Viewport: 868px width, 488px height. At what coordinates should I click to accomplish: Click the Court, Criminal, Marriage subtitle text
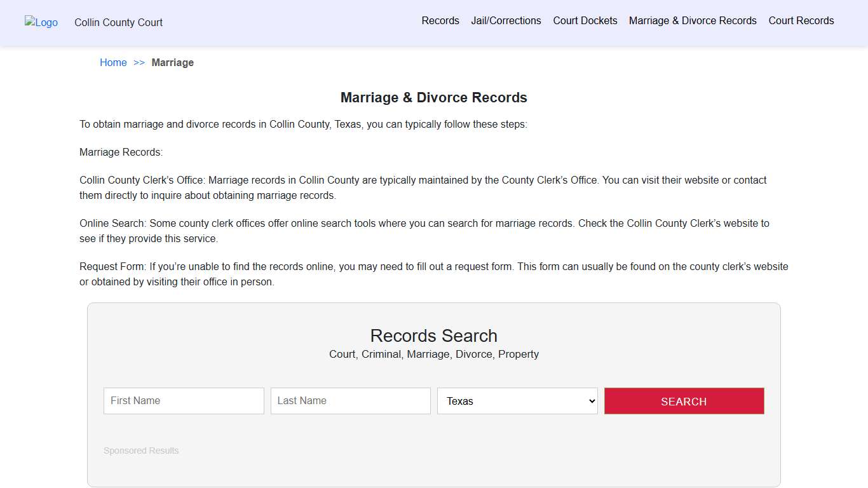[434, 354]
